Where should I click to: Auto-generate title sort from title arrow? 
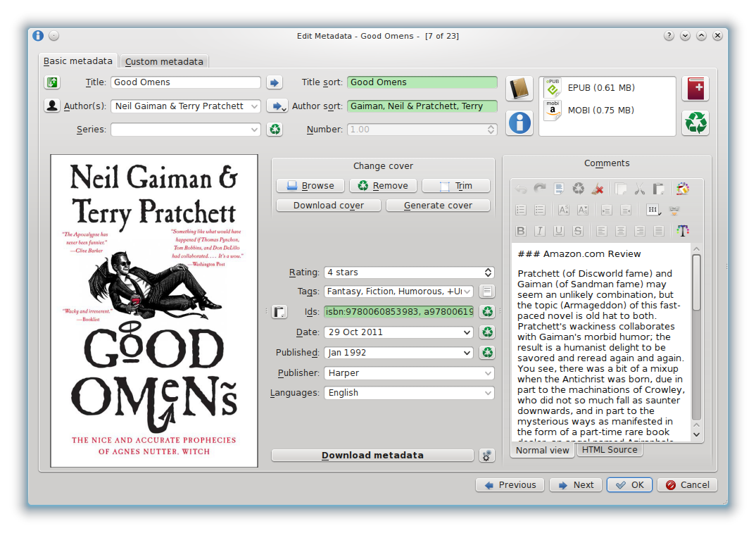(275, 82)
